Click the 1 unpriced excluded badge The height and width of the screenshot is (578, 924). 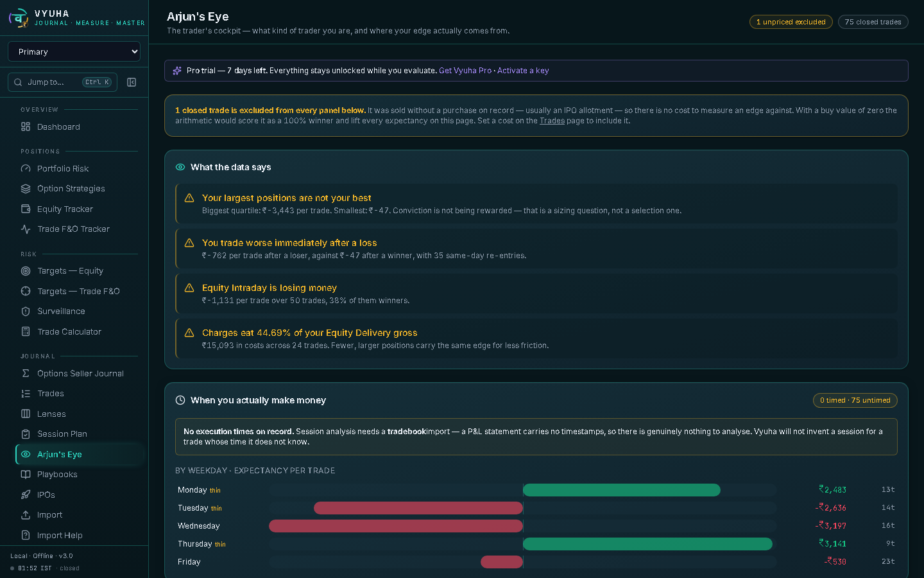tap(791, 22)
